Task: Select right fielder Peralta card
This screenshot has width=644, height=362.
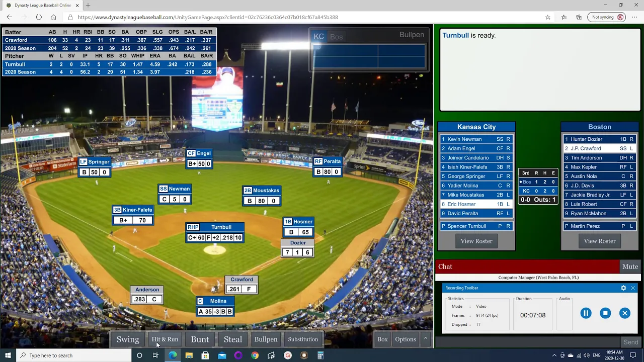Action: [328, 166]
